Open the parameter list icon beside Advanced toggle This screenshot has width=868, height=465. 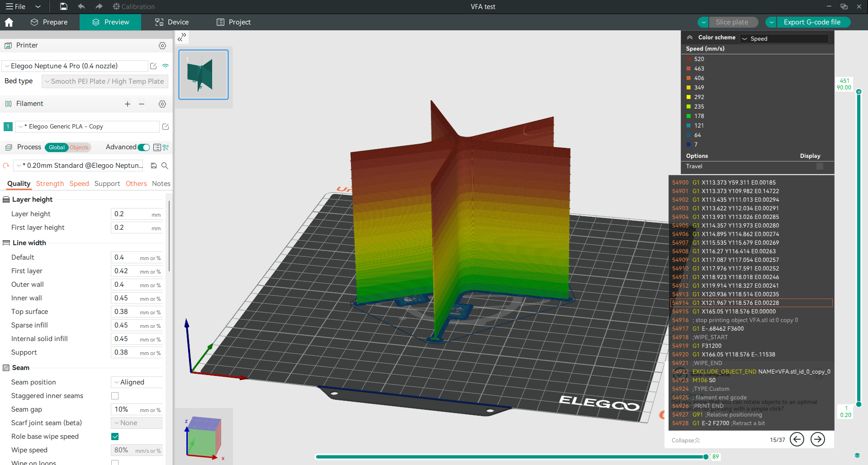click(157, 147)
